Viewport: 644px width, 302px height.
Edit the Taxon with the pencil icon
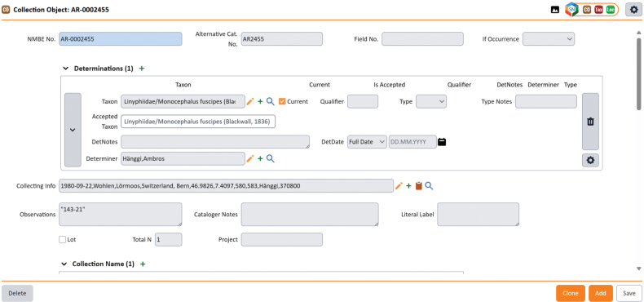[x=250, y=101]
